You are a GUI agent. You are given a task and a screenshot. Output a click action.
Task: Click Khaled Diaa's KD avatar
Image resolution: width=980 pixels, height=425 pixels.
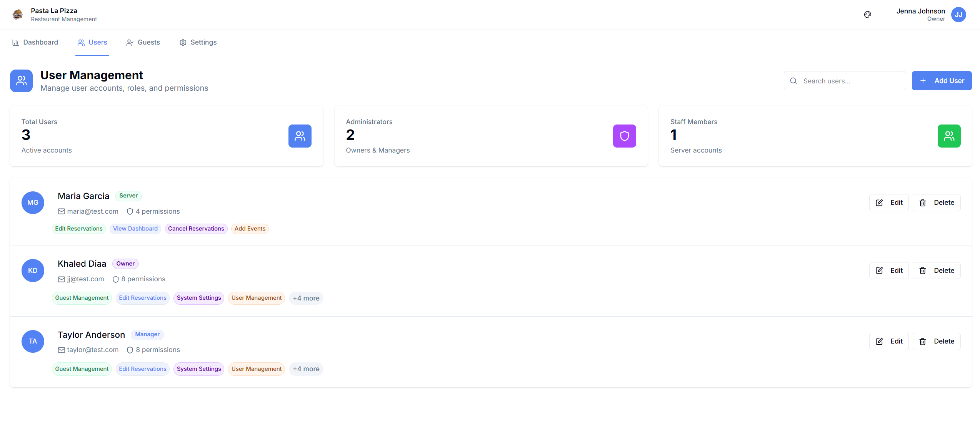[33, 271]
